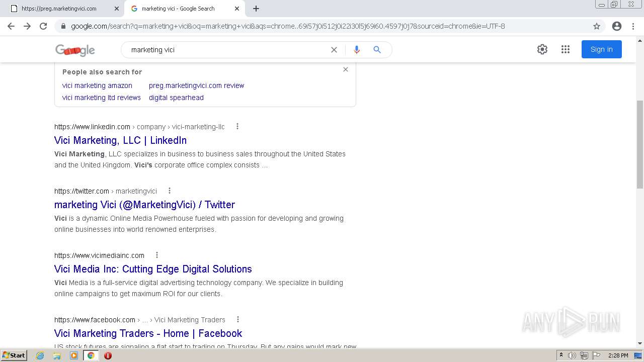Screen dimensions: 644x362
Task: Open a new browser tab
Action: (256, 9)
